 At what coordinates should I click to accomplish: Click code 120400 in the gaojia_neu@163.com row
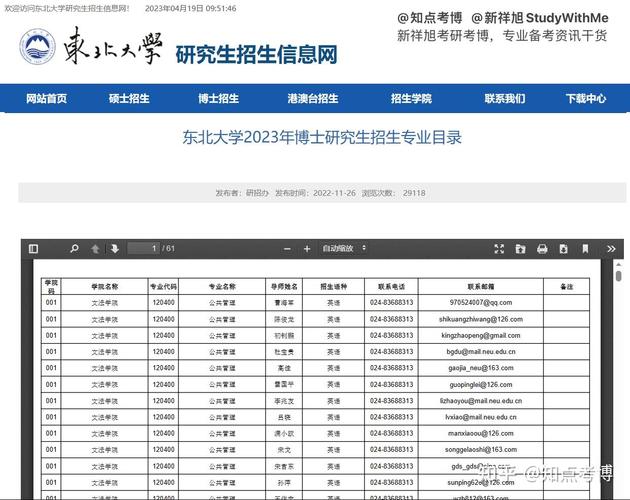point(164,368)
